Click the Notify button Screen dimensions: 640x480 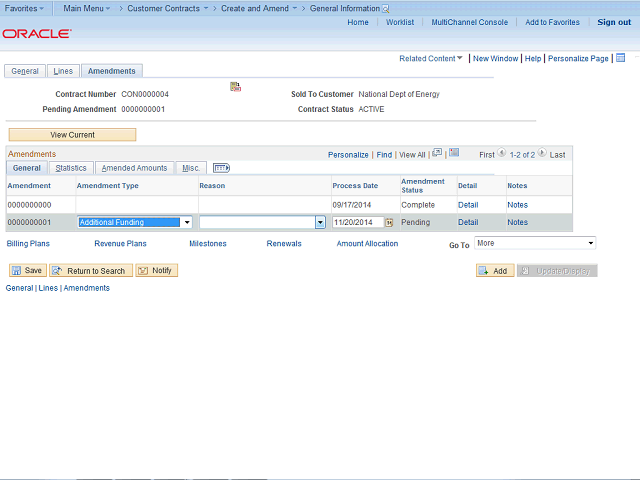pos(157,270)
